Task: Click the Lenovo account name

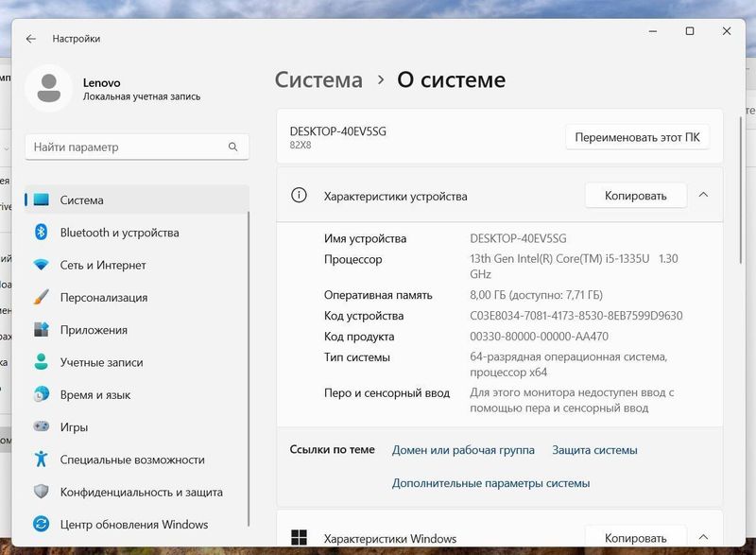Action: pyautogui.click(x=102, y=82)
